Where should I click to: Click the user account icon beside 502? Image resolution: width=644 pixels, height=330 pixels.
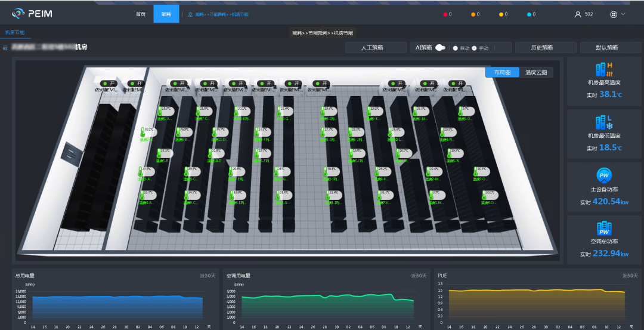577,14
